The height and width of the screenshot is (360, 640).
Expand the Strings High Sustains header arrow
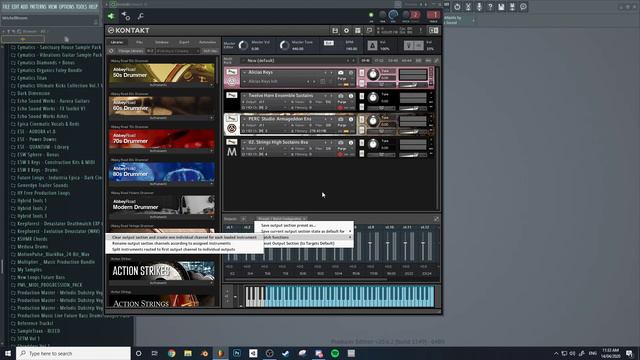pyautogui.click(x=244, y=142)
